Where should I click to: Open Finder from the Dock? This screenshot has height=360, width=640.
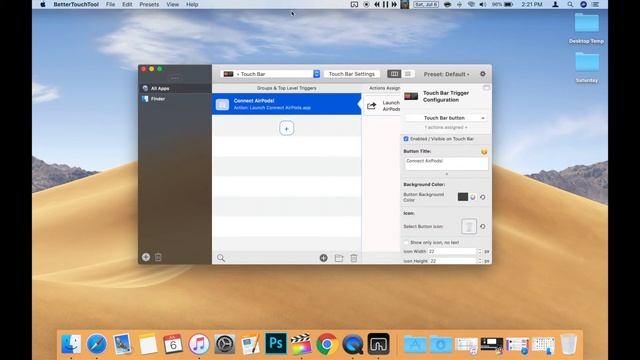[71, 344]
